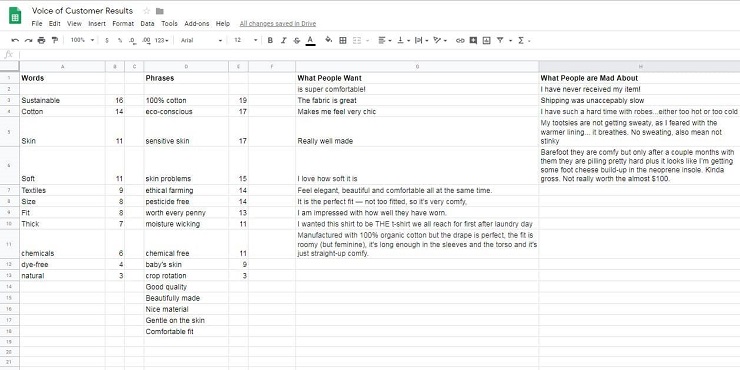Click the Insert chart icon
Image resolution: width=740 pixels, height=370 pixels.
coord(486,41)
